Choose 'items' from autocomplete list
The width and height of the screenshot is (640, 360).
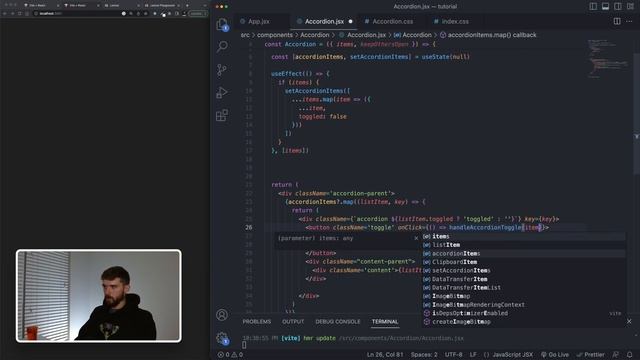(523, 236)
